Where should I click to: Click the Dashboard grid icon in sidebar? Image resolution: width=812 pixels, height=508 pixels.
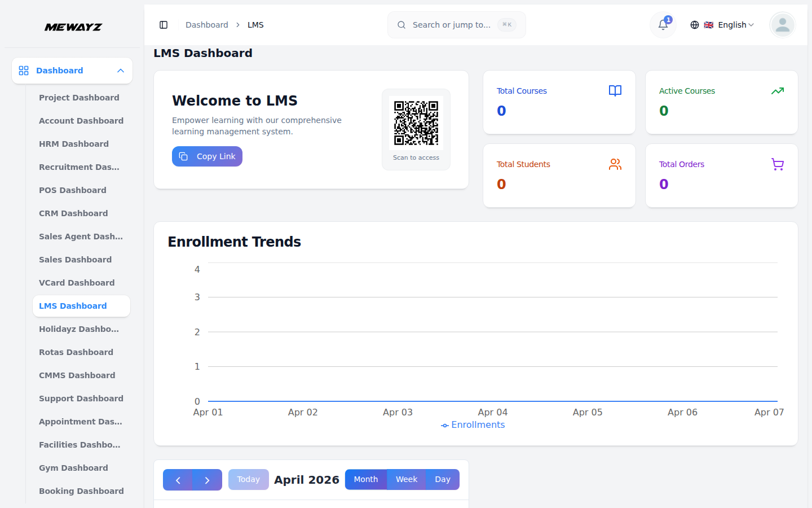[23, 70]
